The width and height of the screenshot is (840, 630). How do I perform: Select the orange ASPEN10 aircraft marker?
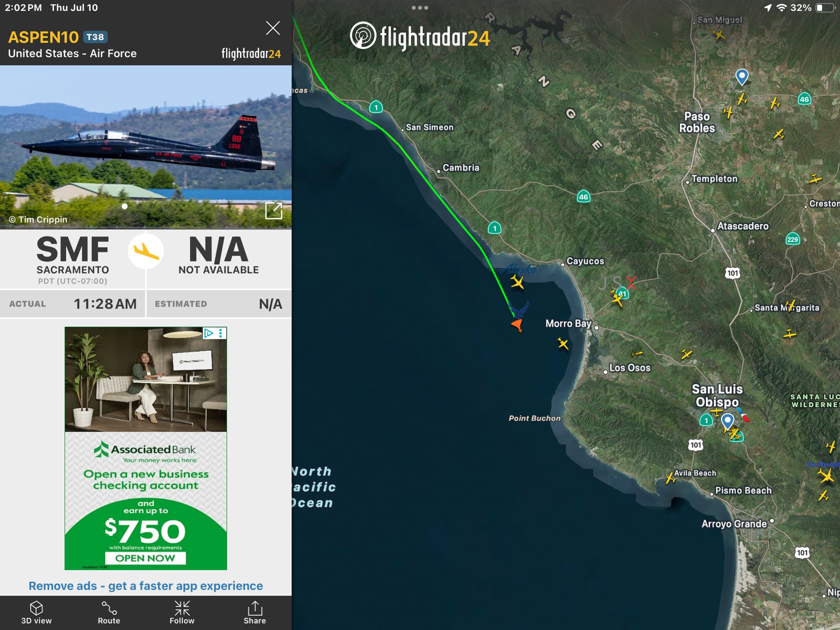[x=518, y=325]
